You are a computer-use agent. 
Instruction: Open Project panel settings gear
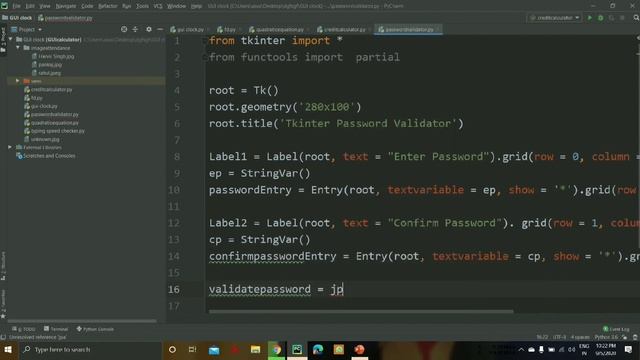tap(149, 29)
